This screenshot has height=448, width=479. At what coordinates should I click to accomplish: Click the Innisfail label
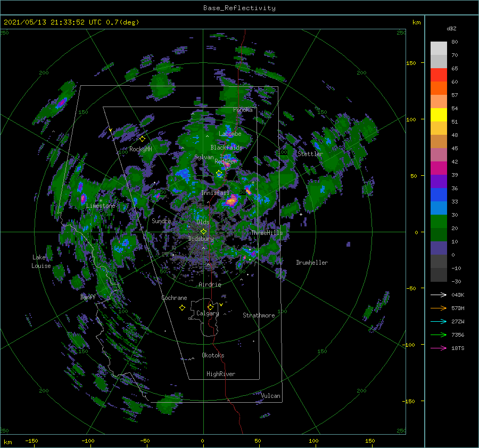click(x=215, y=193)
